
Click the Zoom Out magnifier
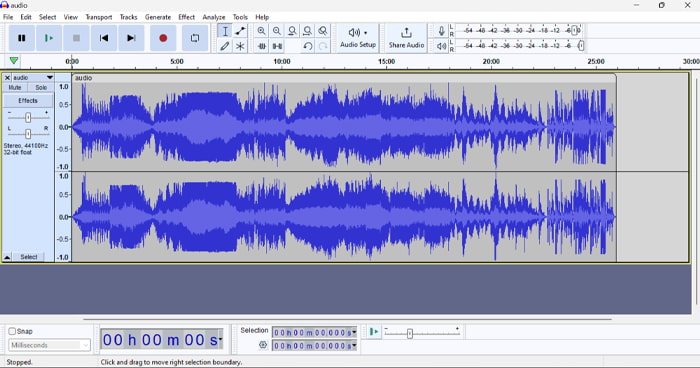(x=277, y=31)
